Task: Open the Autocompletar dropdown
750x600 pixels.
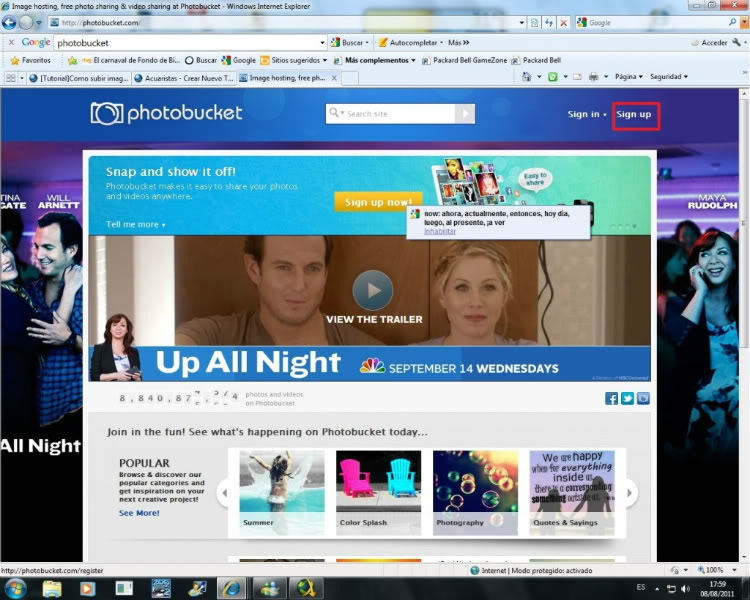Action: [441, 43]
